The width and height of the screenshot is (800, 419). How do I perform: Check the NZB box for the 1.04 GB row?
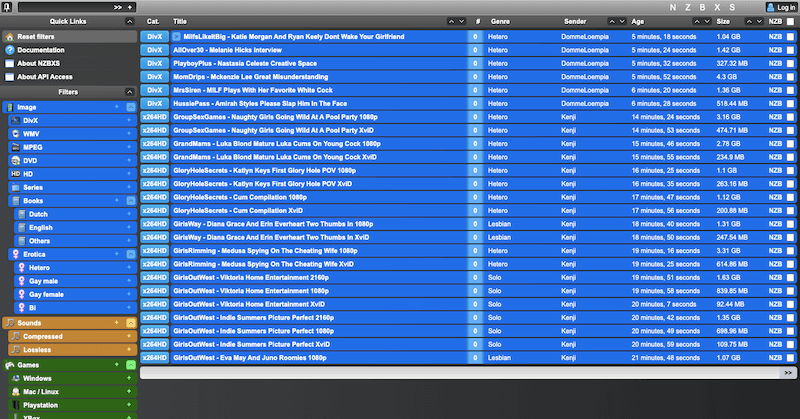(x=790, y=36)
